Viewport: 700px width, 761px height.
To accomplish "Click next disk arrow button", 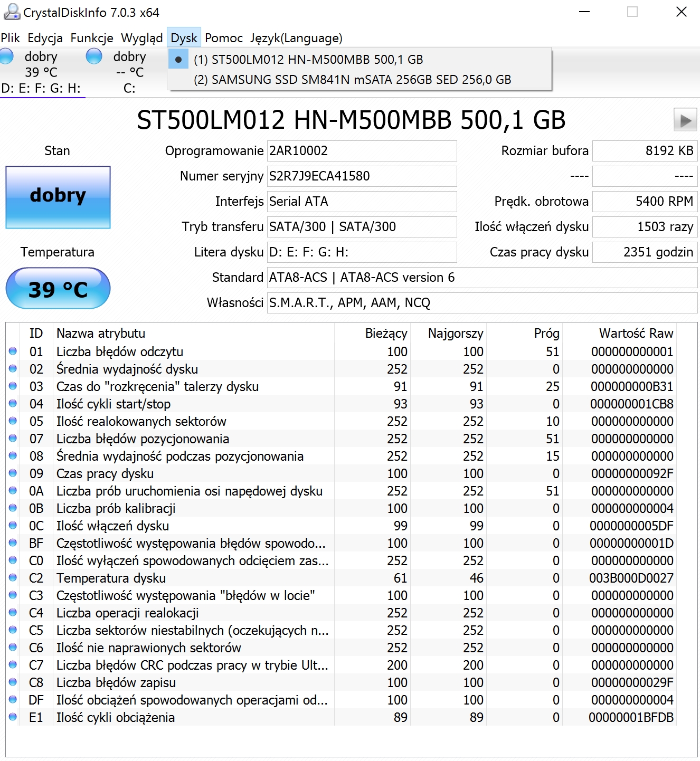I will (685, 120).
